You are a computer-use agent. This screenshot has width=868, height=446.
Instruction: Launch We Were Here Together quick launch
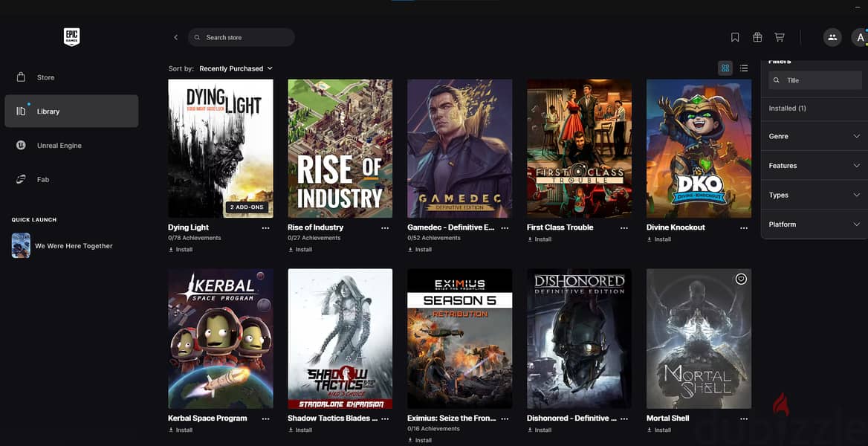[x=62, y=245]
